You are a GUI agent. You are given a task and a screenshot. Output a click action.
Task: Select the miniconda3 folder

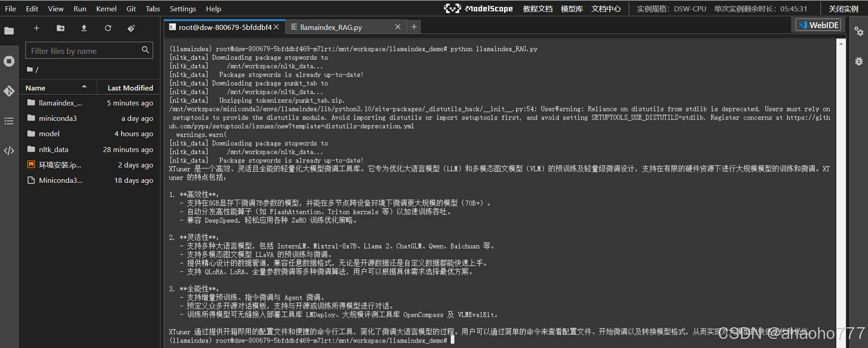point(90,118)
